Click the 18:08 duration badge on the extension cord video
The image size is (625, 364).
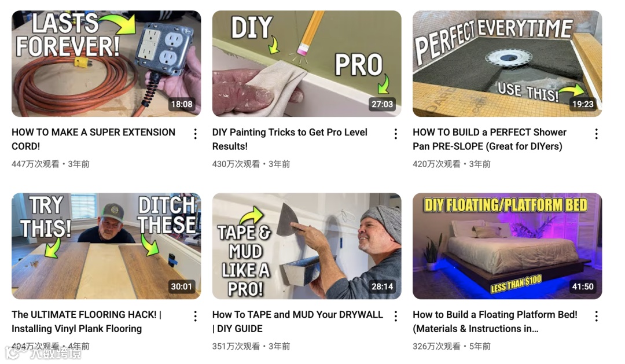182,104
